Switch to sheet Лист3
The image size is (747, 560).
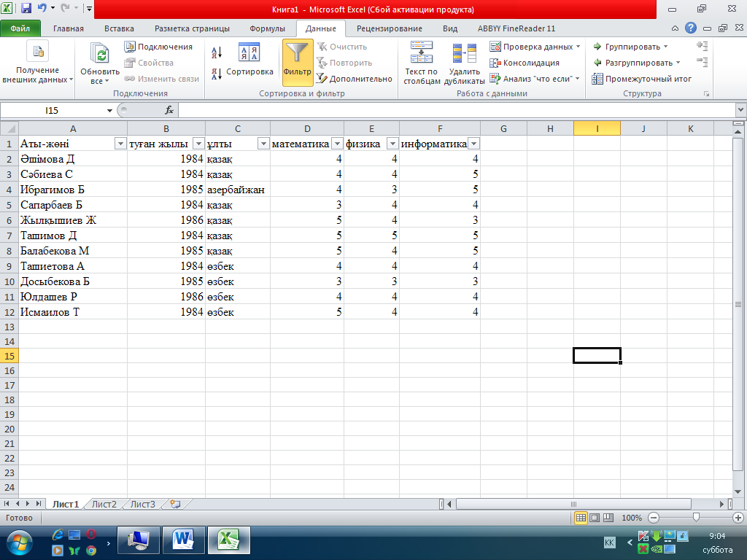click(x=143, y=504)
